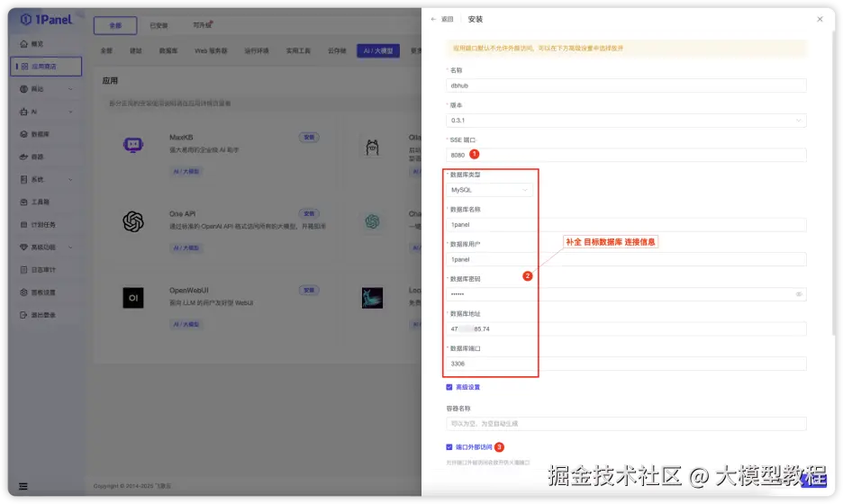Open the 工具箱 toolbox sidebar icon
Image resolution: width=843 pixels, height=504 pixels.
tap(23, 202)
